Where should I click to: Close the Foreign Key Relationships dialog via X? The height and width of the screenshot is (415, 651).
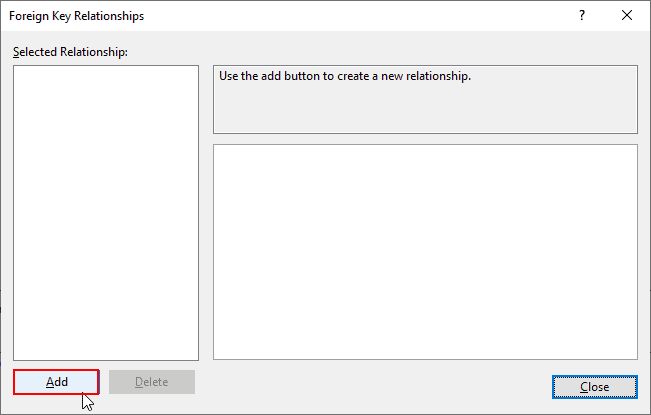[627, 15]
